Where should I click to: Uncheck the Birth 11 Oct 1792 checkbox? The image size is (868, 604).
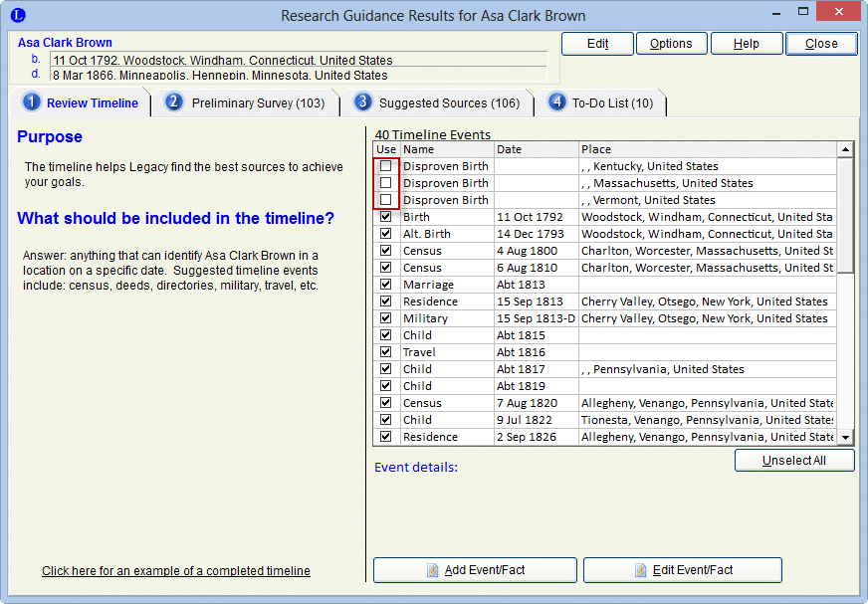pyautogui.click(x=386, y=217)
